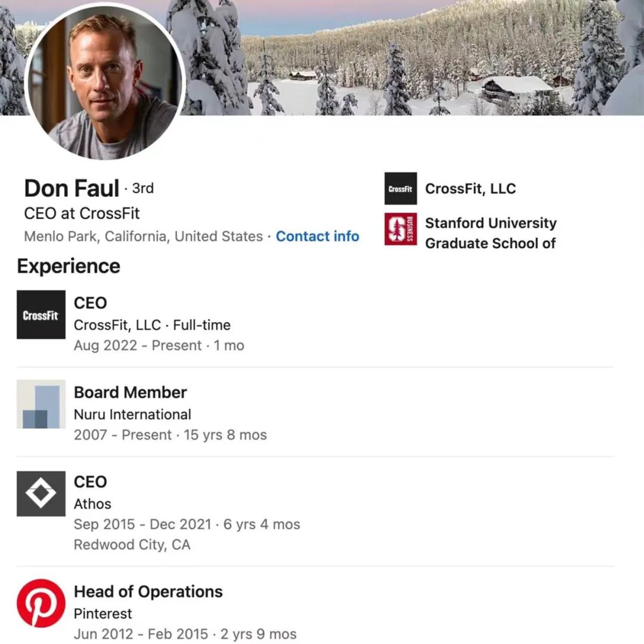Click the Stanford Business school logo
The width and height of the screenshot is (644, 644).
click(401, 229)
